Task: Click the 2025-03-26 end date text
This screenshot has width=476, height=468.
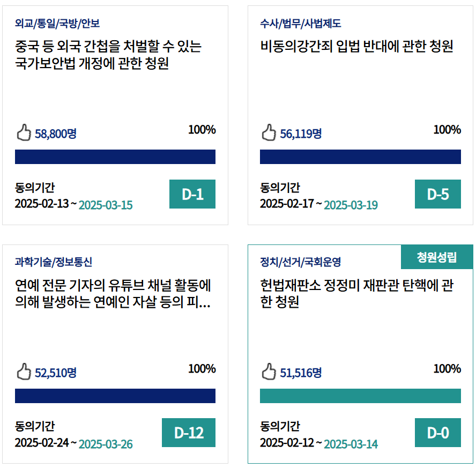Action: pos(106,444)
